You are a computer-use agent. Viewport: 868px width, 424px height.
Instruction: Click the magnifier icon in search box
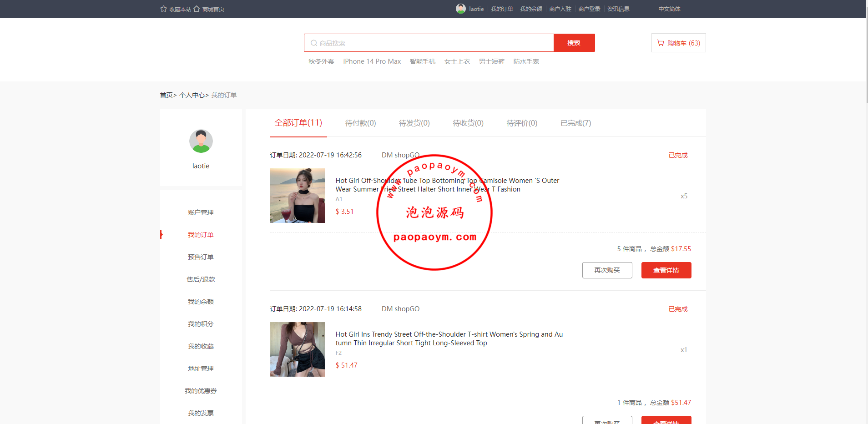[313, 43]
